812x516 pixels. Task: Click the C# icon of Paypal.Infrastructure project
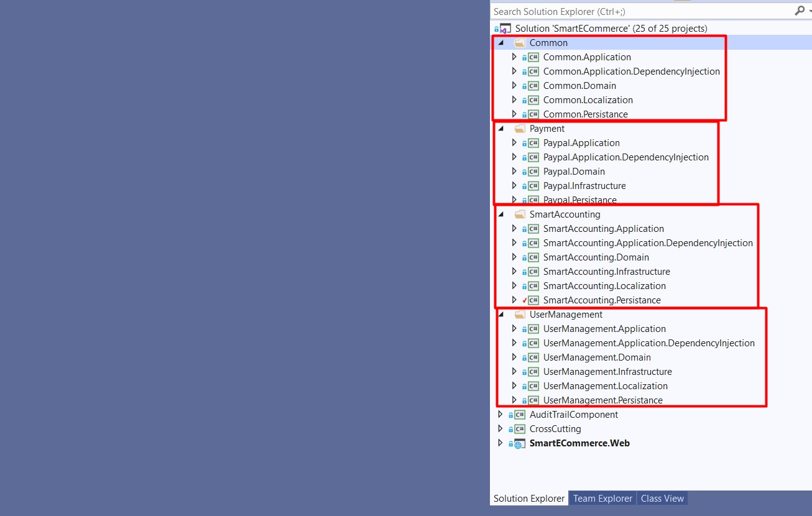pos(533,186)
